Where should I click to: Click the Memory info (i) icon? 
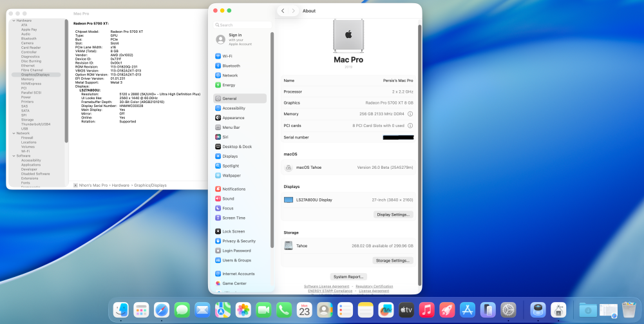[410, 114]
